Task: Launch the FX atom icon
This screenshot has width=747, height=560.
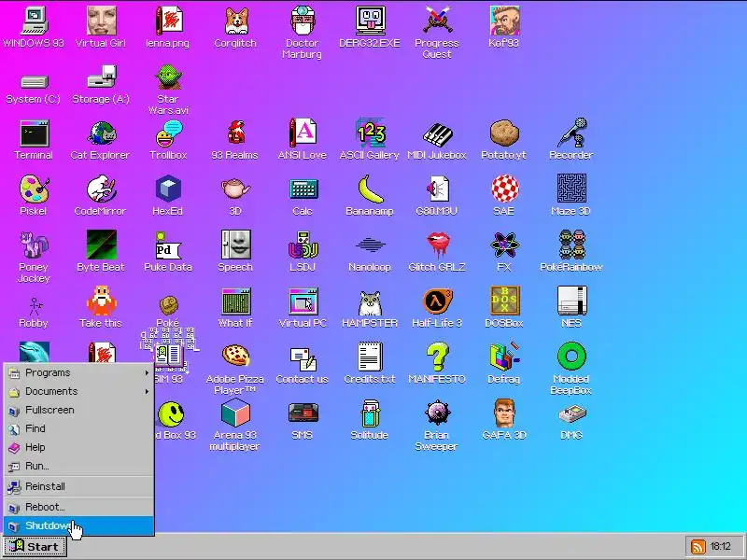Action: coord(504,245)
